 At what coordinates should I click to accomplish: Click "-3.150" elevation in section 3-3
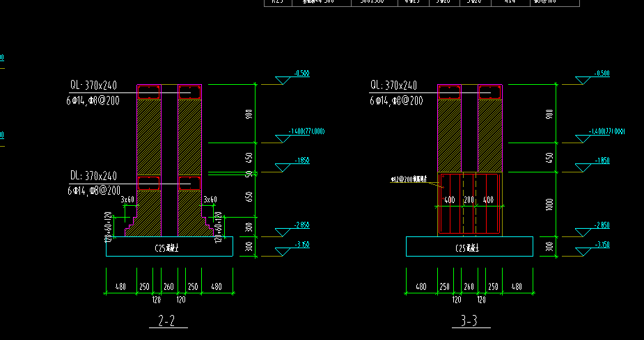point(602,245)
